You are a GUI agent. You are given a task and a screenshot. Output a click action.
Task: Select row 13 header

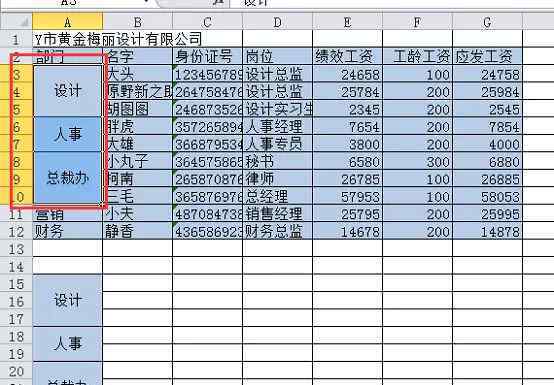click(x=16, y=249)
